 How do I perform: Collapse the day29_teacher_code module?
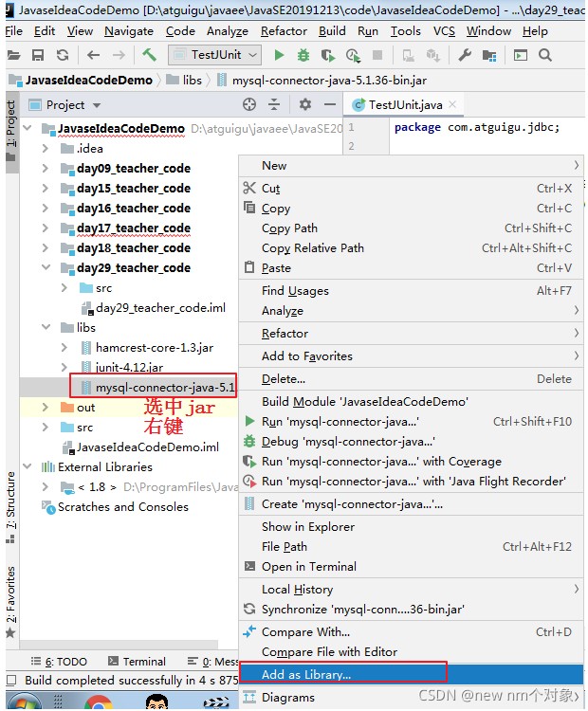[x=46, y=267]
